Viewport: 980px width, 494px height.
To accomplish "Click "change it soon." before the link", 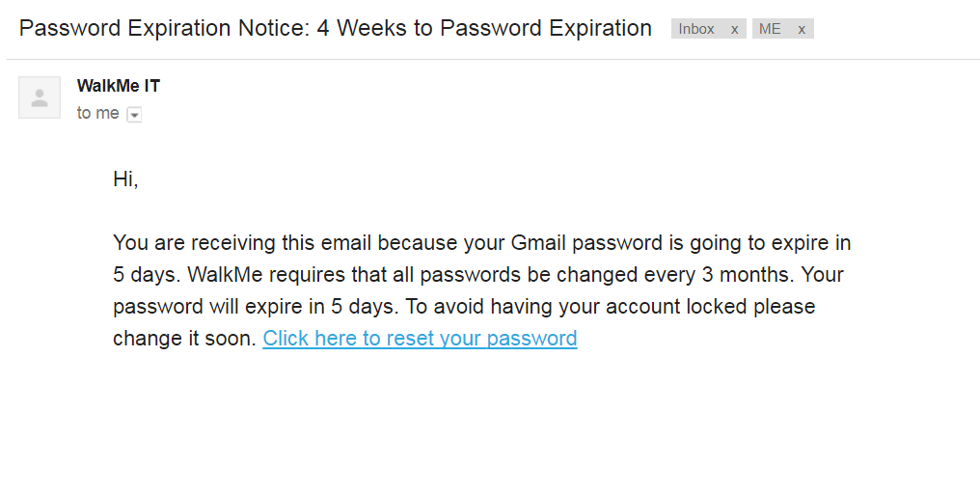I will tap(184, 339).
